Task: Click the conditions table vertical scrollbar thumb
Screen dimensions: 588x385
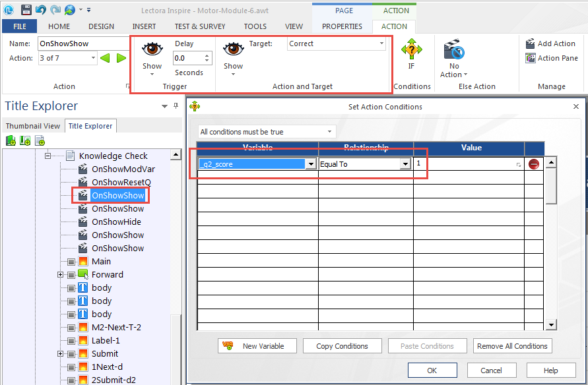Action: pyautogui.click(x=550, y=186)
